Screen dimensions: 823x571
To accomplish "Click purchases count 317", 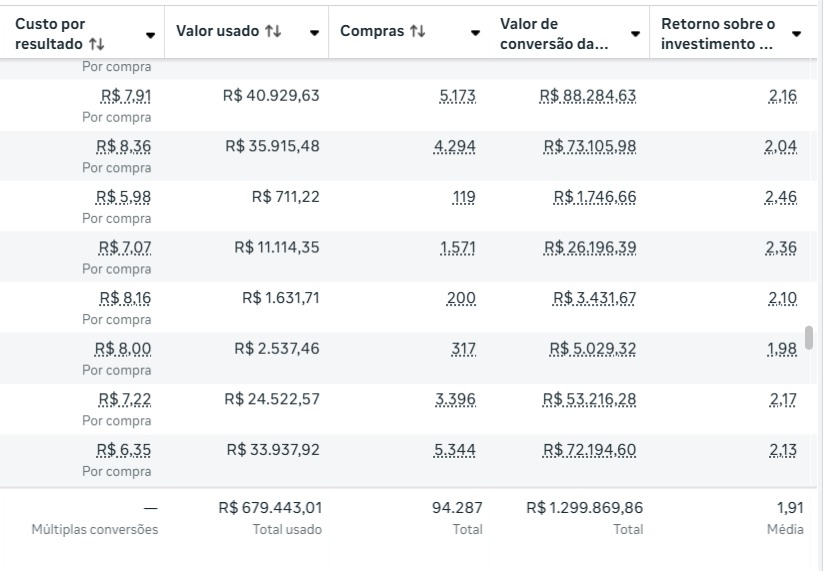I will [463, 348].
